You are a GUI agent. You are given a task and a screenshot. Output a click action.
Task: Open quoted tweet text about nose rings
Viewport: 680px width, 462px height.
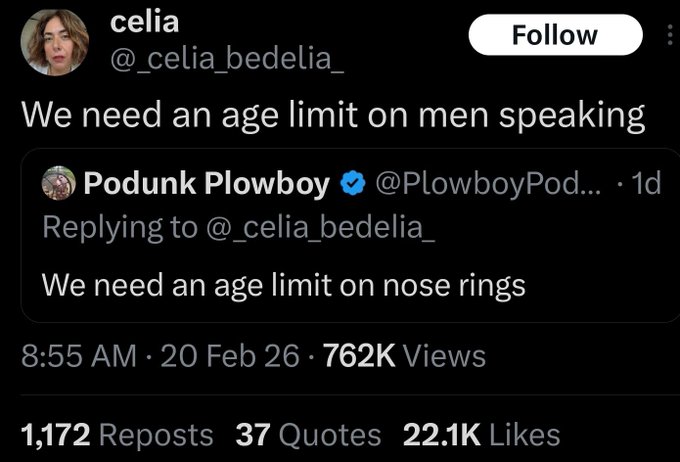pyautogui.click(x=283, y=286)
